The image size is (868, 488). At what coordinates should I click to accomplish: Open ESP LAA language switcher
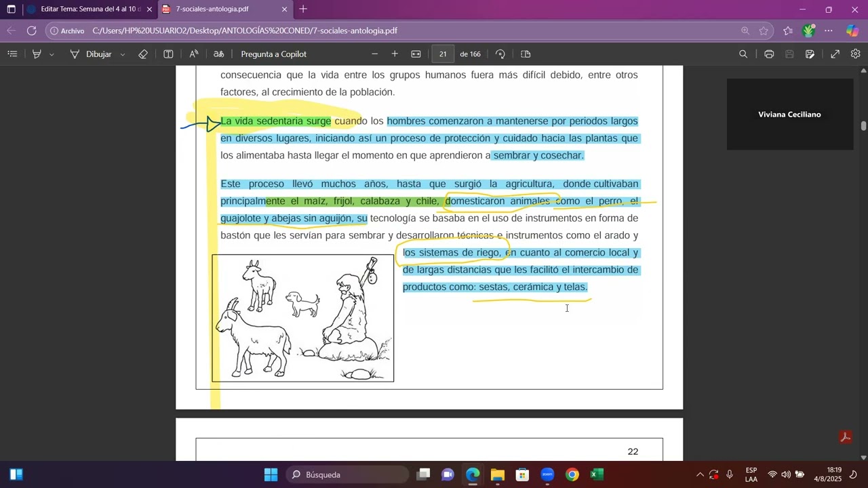pyautogui.click(x=751, y=474)
